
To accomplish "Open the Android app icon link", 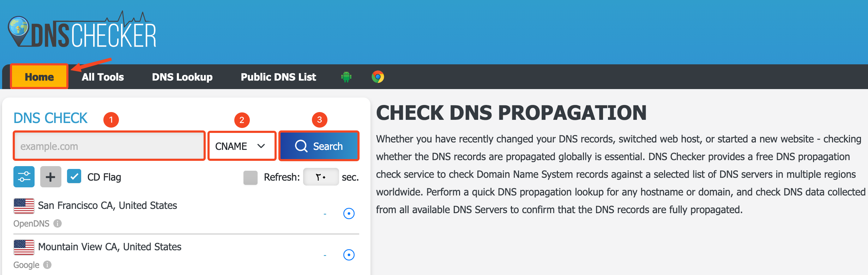I will coord(346,77).
